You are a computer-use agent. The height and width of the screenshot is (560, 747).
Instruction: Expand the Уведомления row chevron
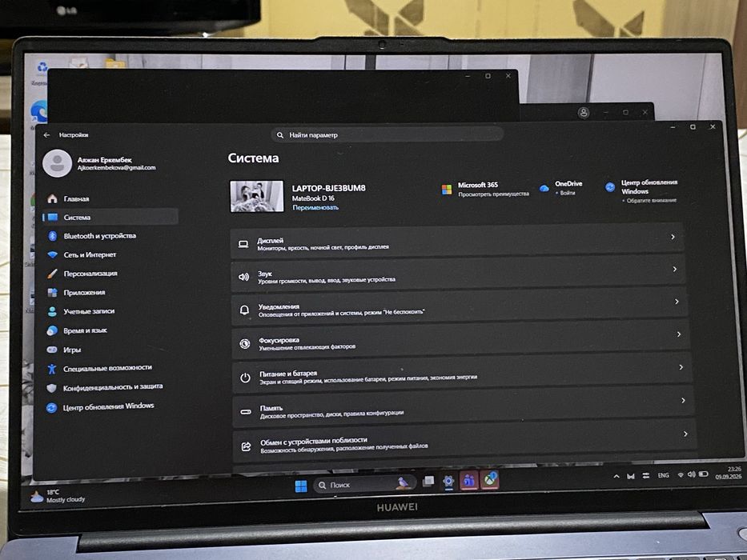pos(677,302)
